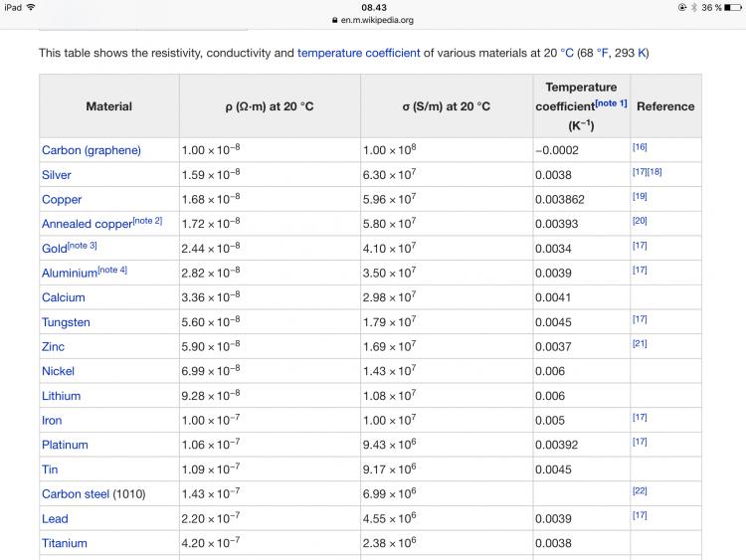Open the Carbon (graphene) material link
The width and height of the screenshot is (746, 560).
tap(92, 150)
